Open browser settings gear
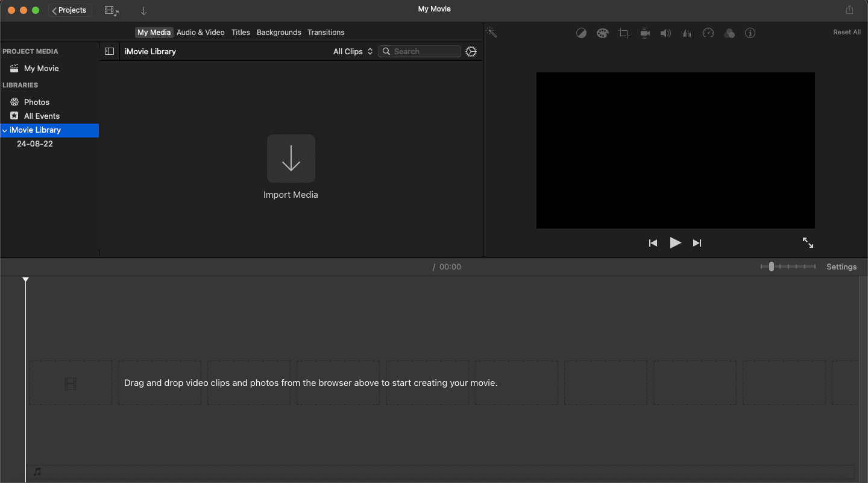Image resolution: width=868 pixels, height=483 pixels. [x=471, y=52]
